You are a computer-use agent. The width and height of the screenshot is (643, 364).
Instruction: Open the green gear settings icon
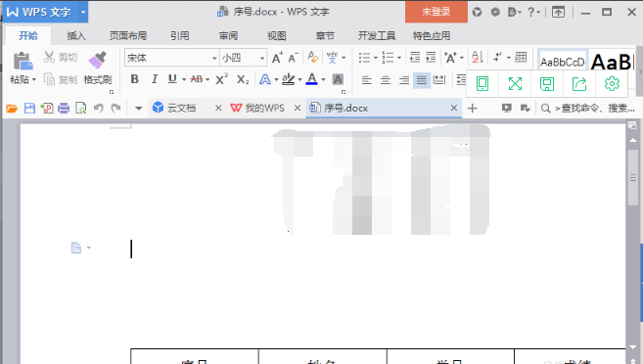[612, 83]
